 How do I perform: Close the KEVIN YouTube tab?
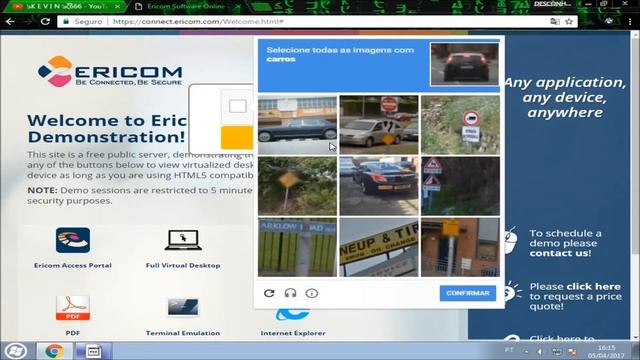(118, 7)
